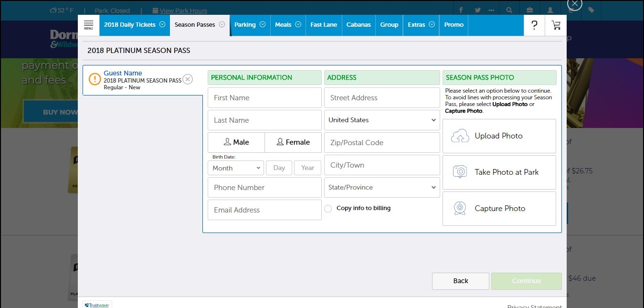The image size is (644, 308).
Task: Click the user account icon in header
Action: pyautogui.click(x=550, y=10)
